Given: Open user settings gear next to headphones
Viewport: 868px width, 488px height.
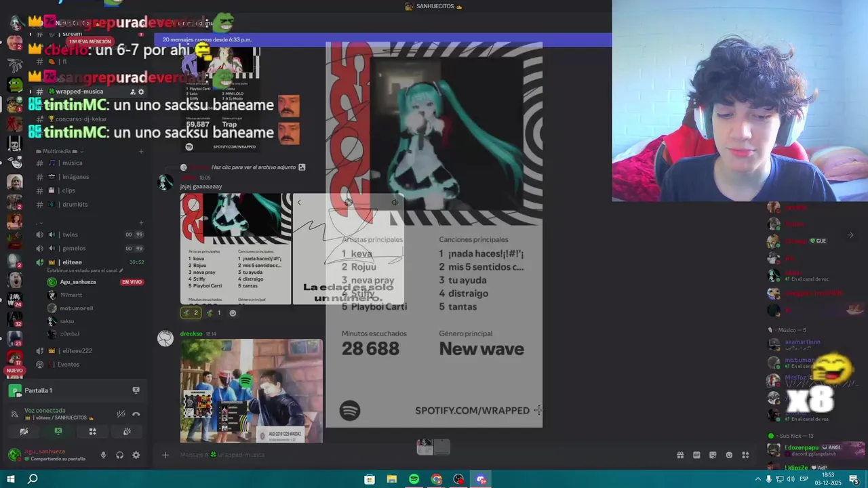Looking at the screenshot, I should 136,455.
